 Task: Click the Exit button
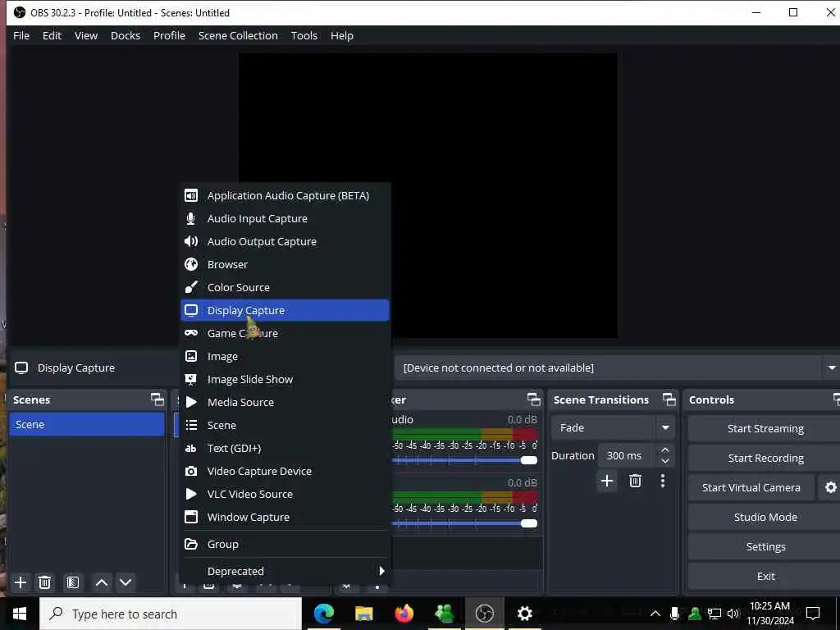(765, 576)
